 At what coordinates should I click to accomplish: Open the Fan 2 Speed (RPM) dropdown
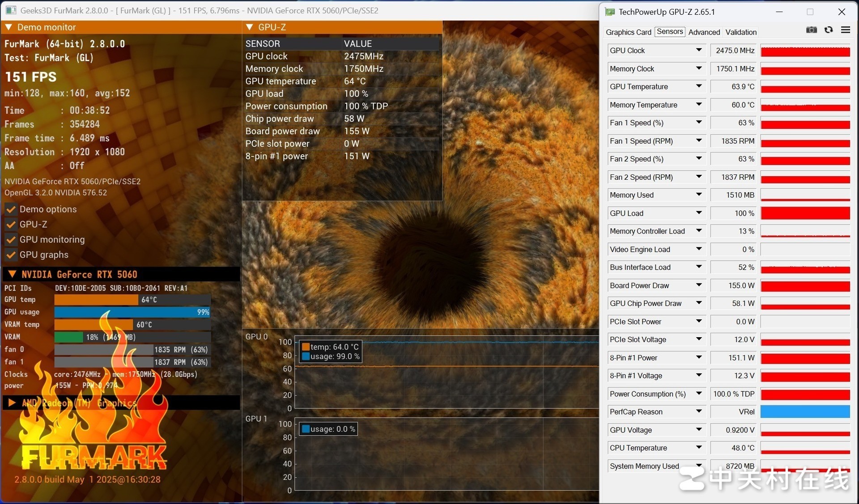pyautogui.click(x=698, y=177)
